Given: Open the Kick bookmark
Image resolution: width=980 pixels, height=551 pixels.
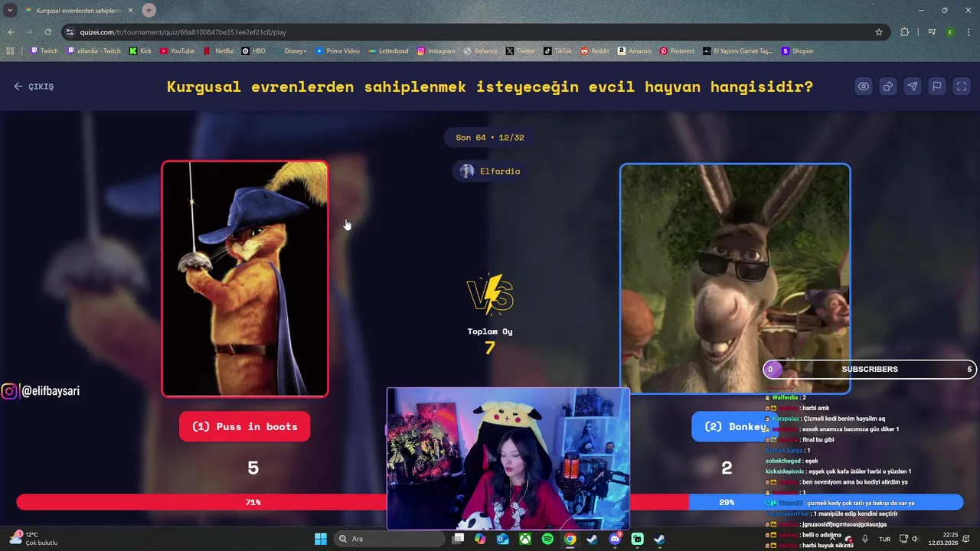Looking at the screenshot, I should (x=140, y=51).
